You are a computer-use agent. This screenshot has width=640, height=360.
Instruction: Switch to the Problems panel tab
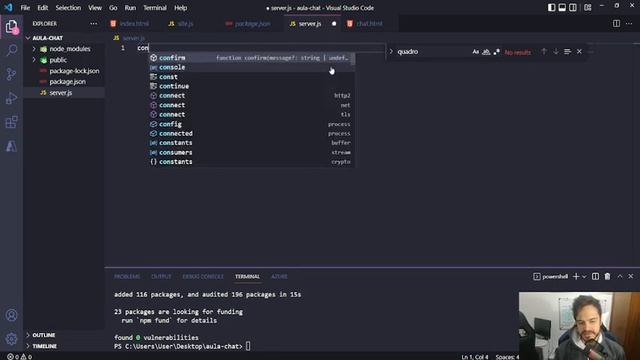(127, 276)
